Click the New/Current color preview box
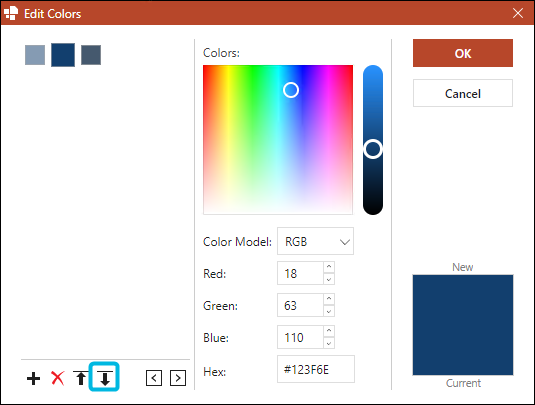 [x=463, y=325]
